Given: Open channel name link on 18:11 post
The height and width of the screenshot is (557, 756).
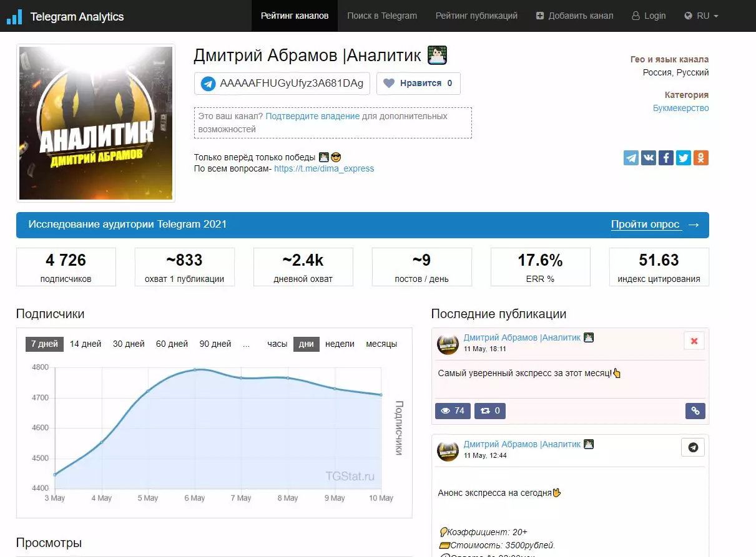Looking at the screenshot, I should (x=522, y=337).
